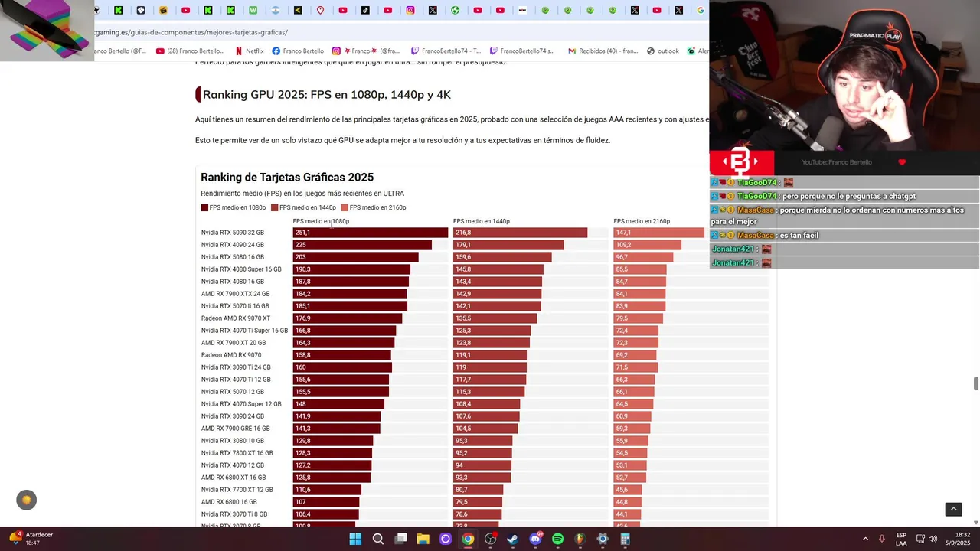The width and height of the screenshot is (980, 551).
Task: Click the address bar URL
Action: click(x=191, y=32)
